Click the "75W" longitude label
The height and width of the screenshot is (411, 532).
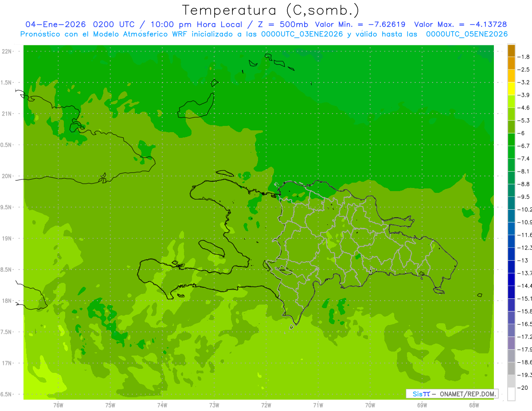110,405
